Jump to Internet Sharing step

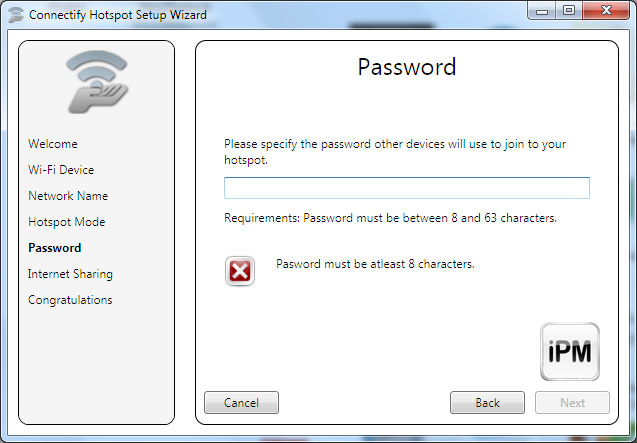tap(70, 274)
